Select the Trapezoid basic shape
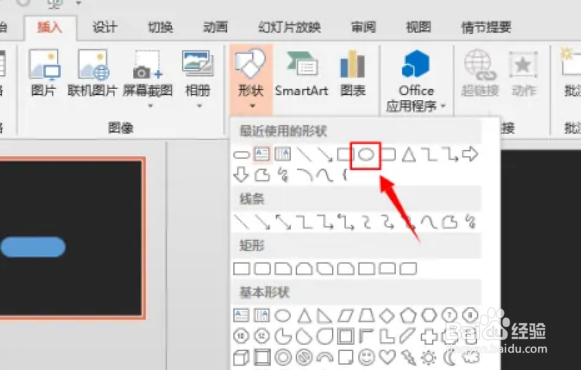581x370 pixels. click(366, 316)
